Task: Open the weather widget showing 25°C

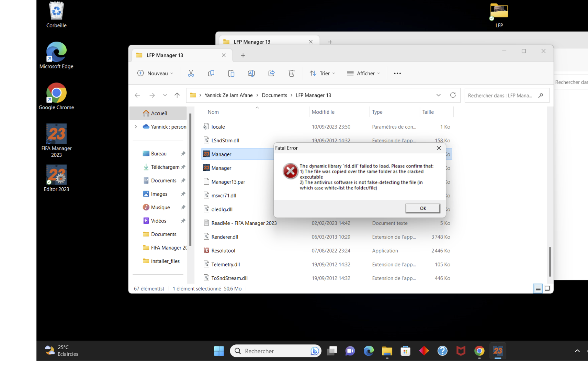Action: (61, 351)
